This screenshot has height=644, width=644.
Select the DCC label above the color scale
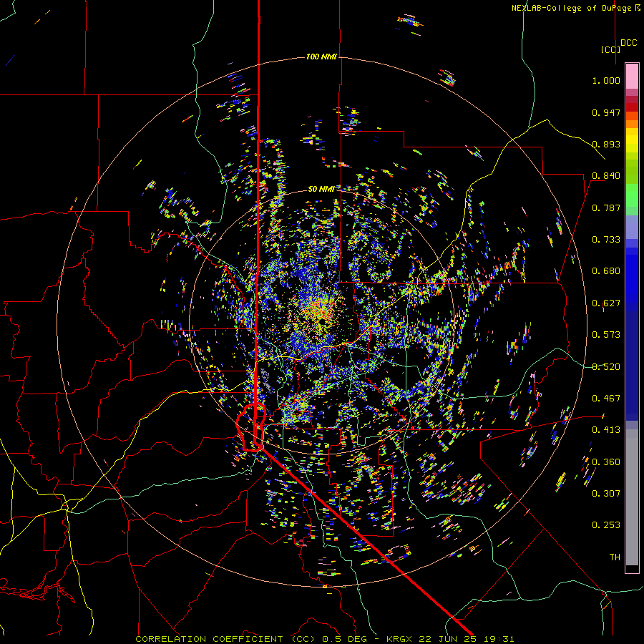point(628,43)
